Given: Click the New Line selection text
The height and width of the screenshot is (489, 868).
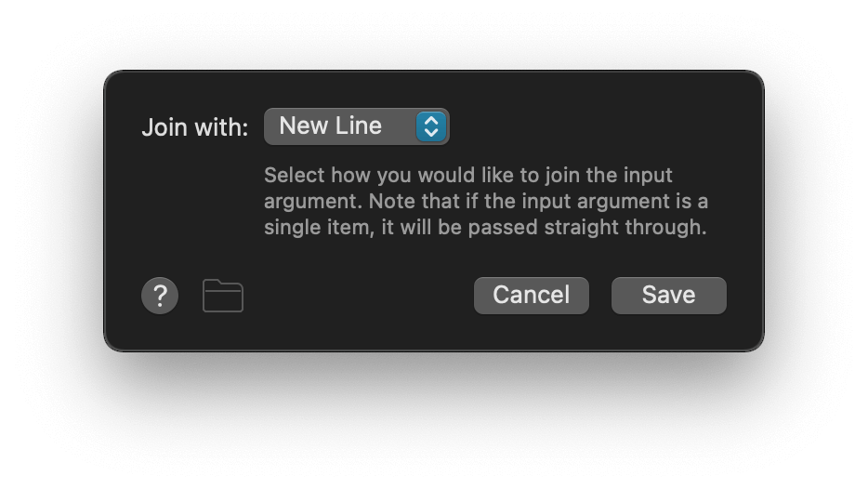Looking at the screenshot, I should pyautogui.click(x=331, y=126).
